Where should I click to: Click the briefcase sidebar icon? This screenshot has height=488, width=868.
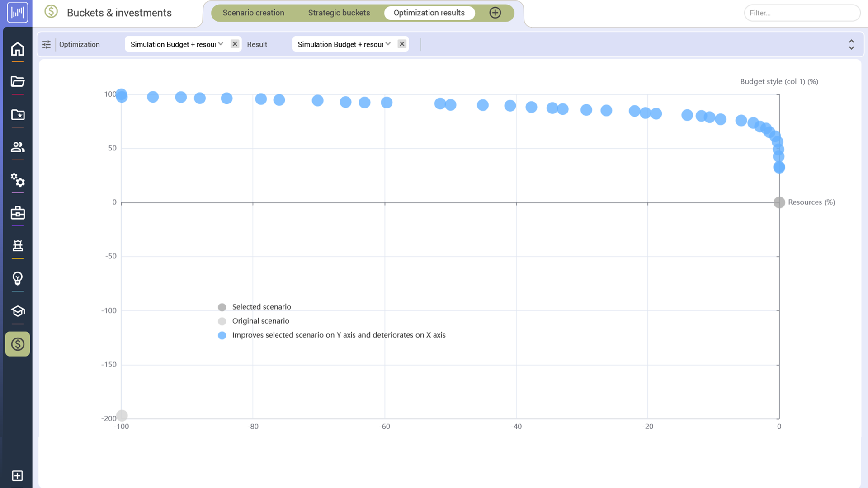pyautogui.click(x=17, y=213)
